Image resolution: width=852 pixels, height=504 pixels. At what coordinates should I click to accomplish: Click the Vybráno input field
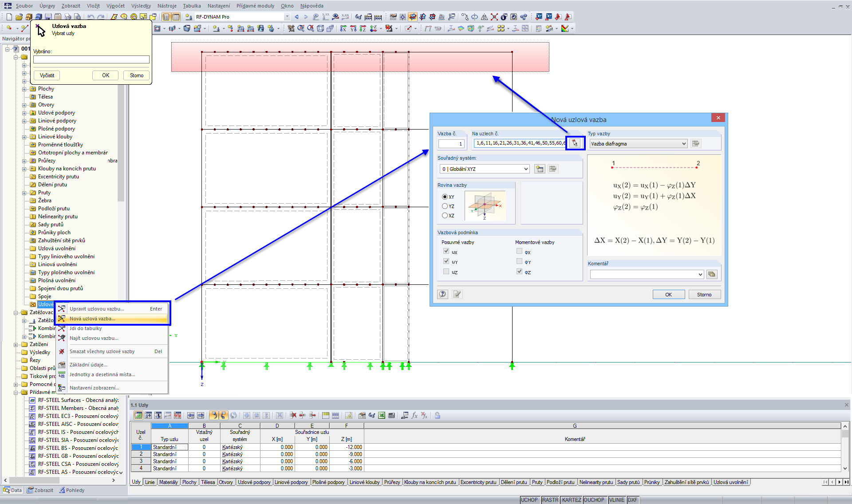(x=91, y=59)
